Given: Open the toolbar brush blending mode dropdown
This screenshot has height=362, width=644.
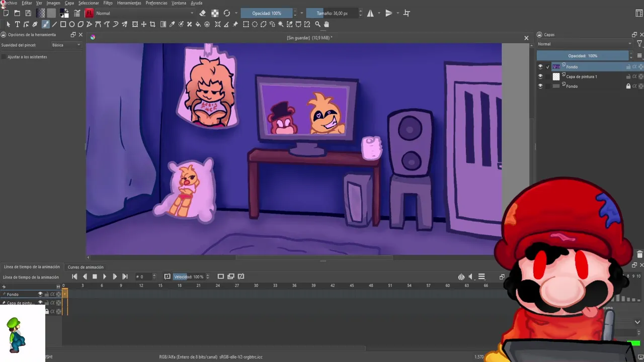Looking at the screenshot, I should coord(144,13).
